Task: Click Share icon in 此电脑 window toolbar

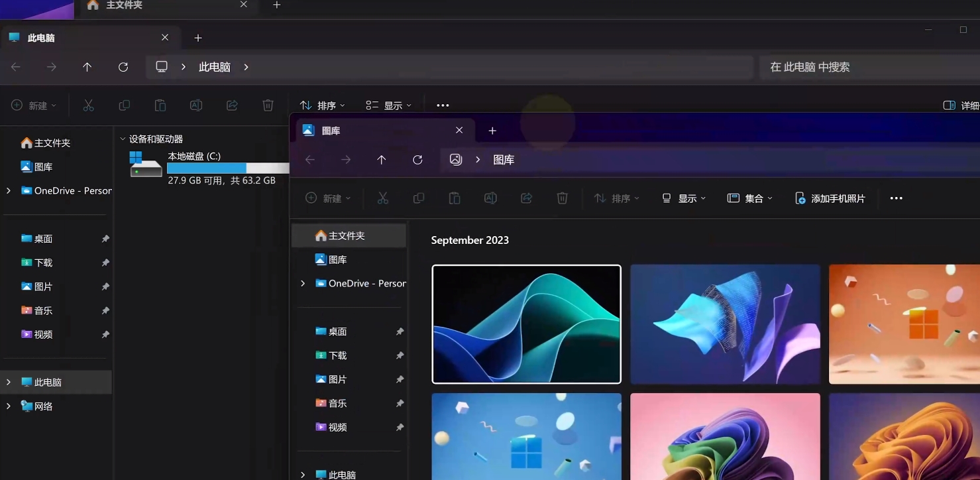Action: [232, 105]
